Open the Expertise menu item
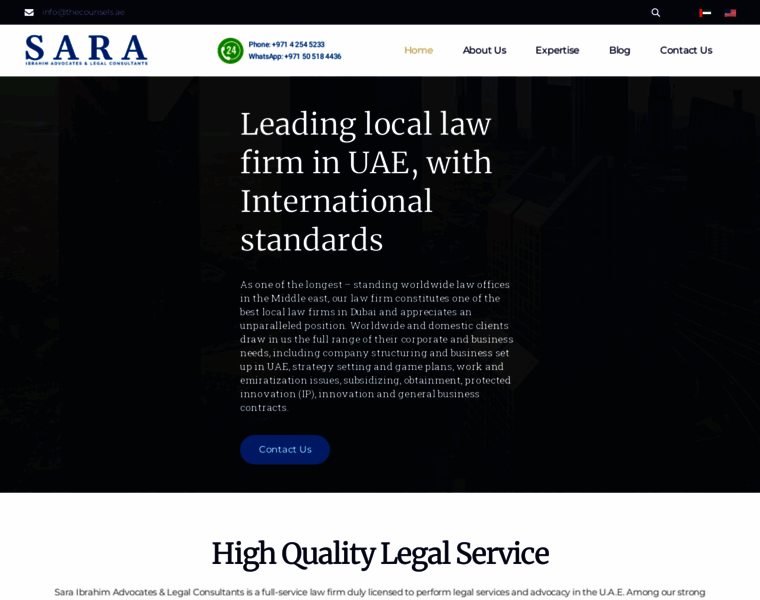Screen dimensions: 760x600 click(557, 50)
